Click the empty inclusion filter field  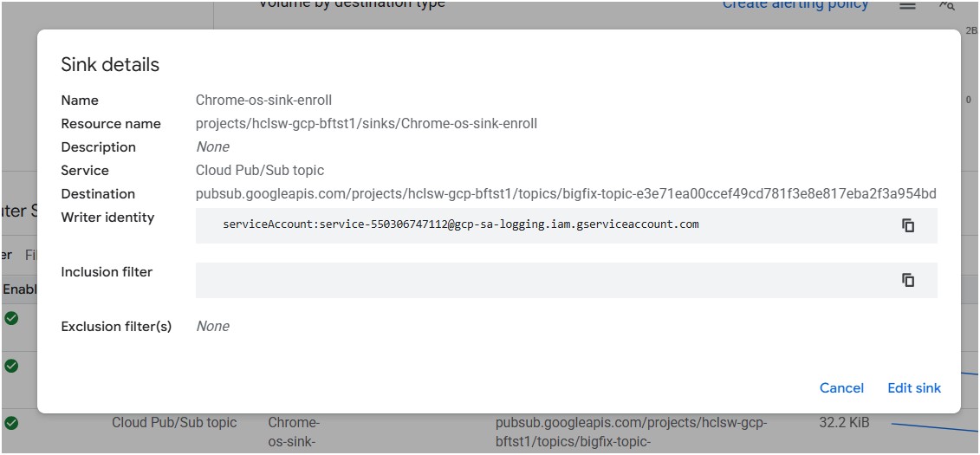pos(537,280)
